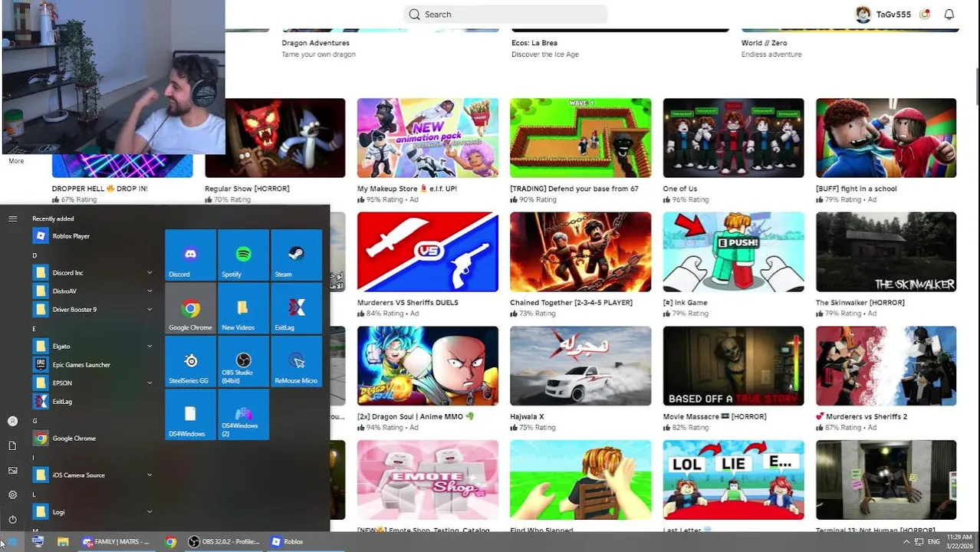Click the Google Chrome pinned tile
Viewport: 980px width, 552px height.
point(190,308)
